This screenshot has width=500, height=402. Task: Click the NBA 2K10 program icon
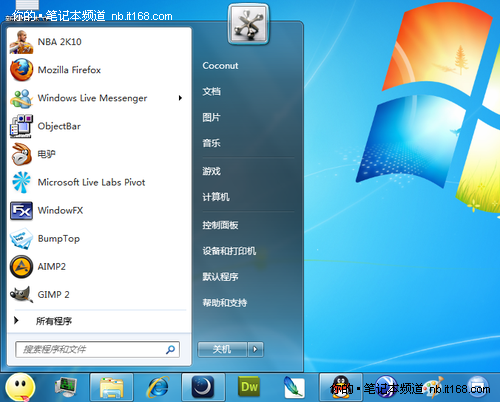(x=21, y=42)
